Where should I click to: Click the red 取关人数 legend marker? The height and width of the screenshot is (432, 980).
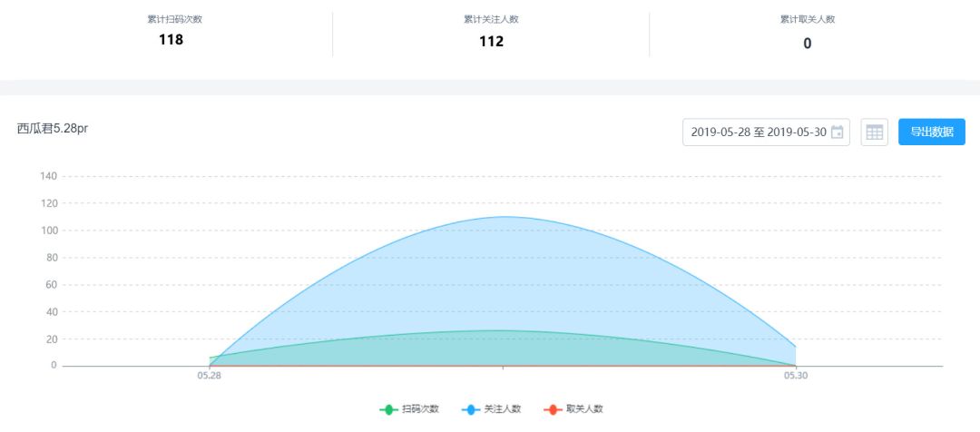tap(554, 410)
